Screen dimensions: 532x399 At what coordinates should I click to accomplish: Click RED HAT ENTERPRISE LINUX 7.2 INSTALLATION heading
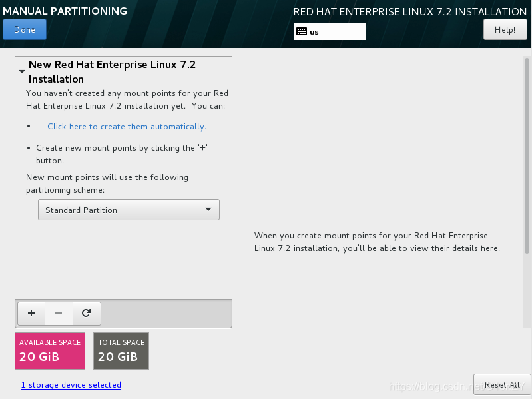point(410,11)
